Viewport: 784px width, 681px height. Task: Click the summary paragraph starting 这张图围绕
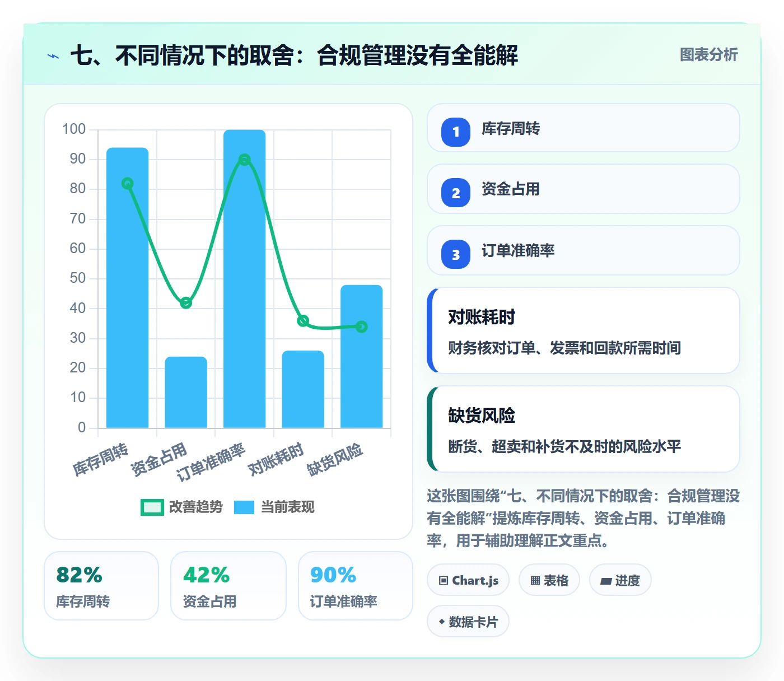(x=583, y=518)
